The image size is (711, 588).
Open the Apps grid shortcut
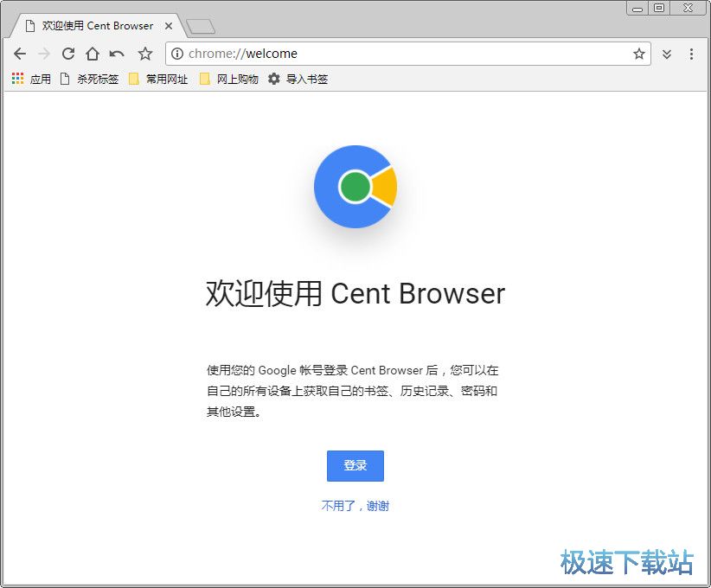coord(31,79)
